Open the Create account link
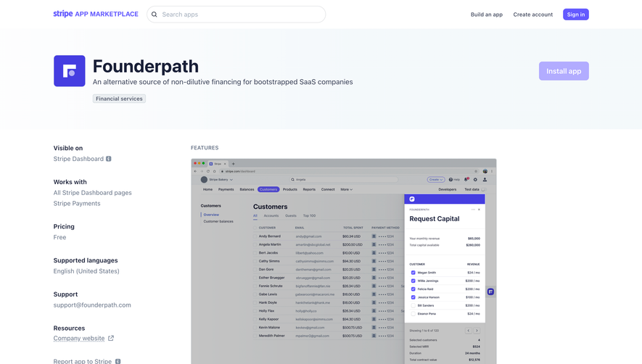The image size is (642, 364). click(x=532, y=15)
